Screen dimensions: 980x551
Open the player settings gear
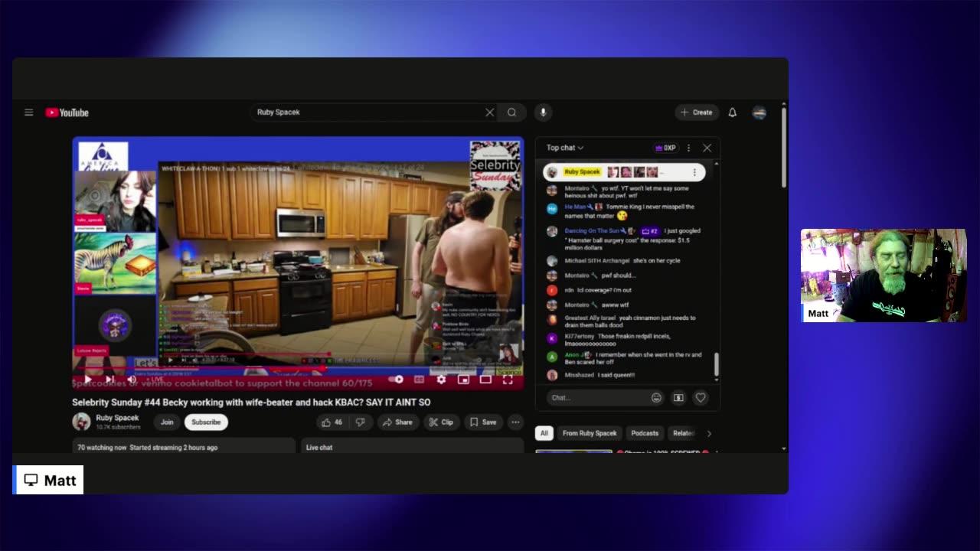441,380
